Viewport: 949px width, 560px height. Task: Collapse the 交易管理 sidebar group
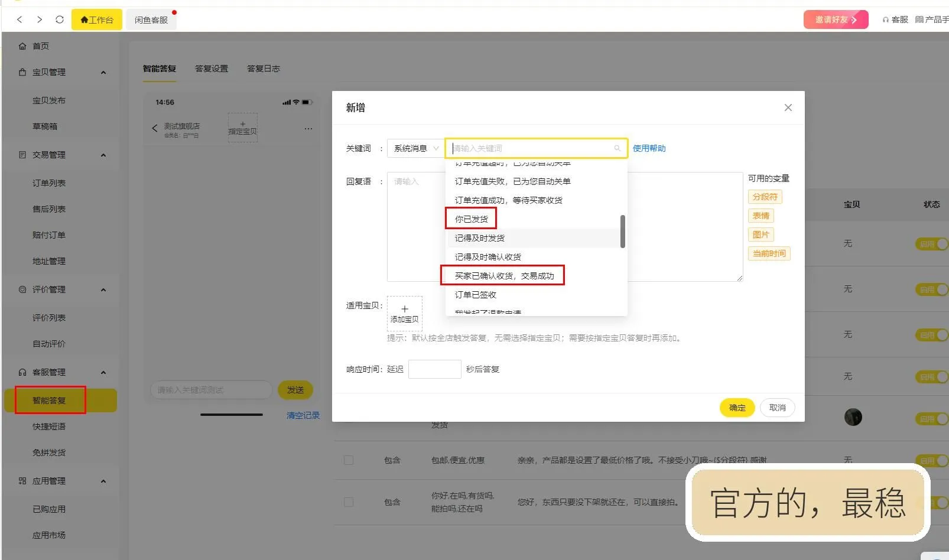tap(103, 155)
